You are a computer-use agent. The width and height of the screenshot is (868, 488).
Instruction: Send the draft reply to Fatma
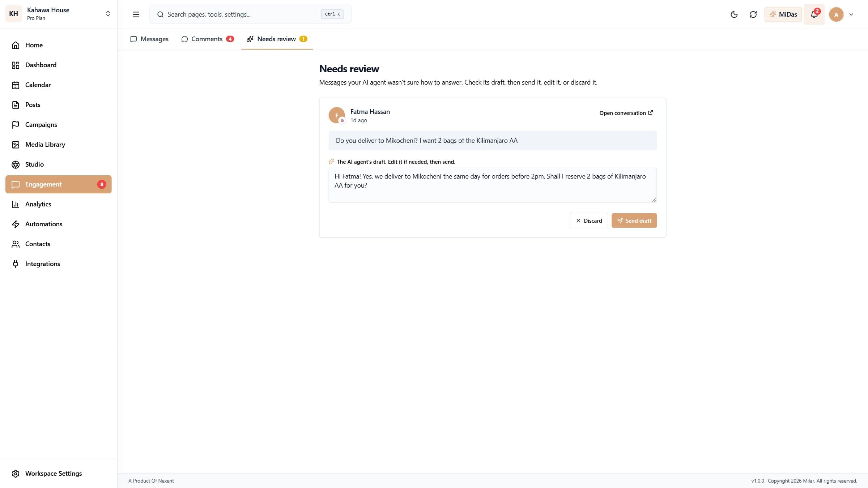coord(634,221)
